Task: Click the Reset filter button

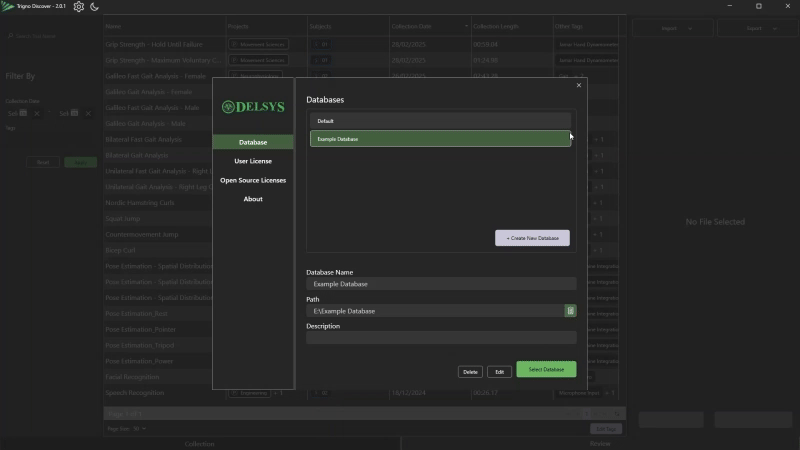Action: coord(43,162)
